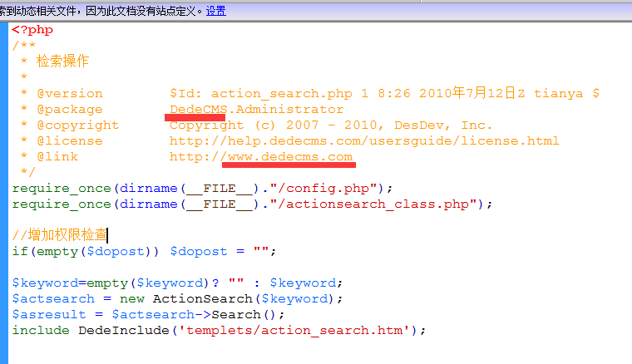Click the @copyright annotation
The image size is (632, 364).
pos(77,125)
